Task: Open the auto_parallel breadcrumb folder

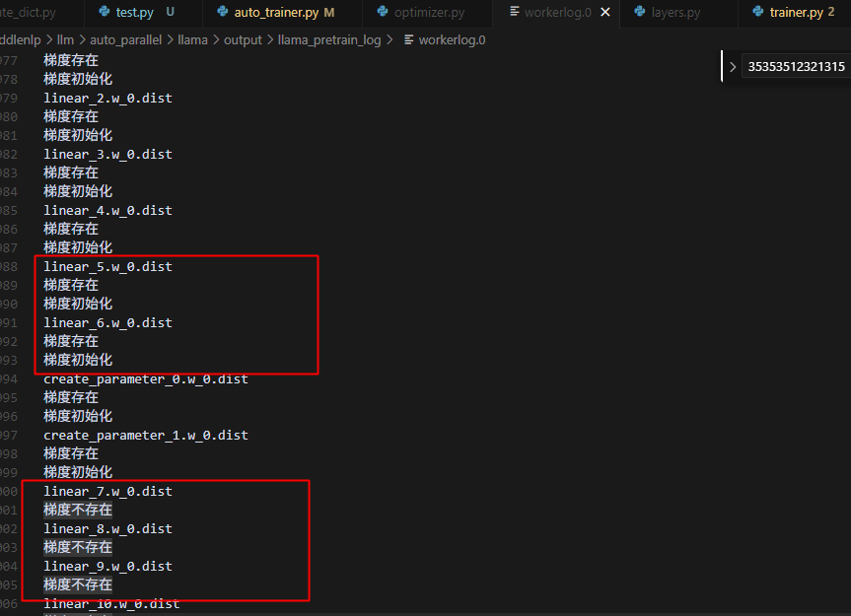Action: click(x=125, y=40)
